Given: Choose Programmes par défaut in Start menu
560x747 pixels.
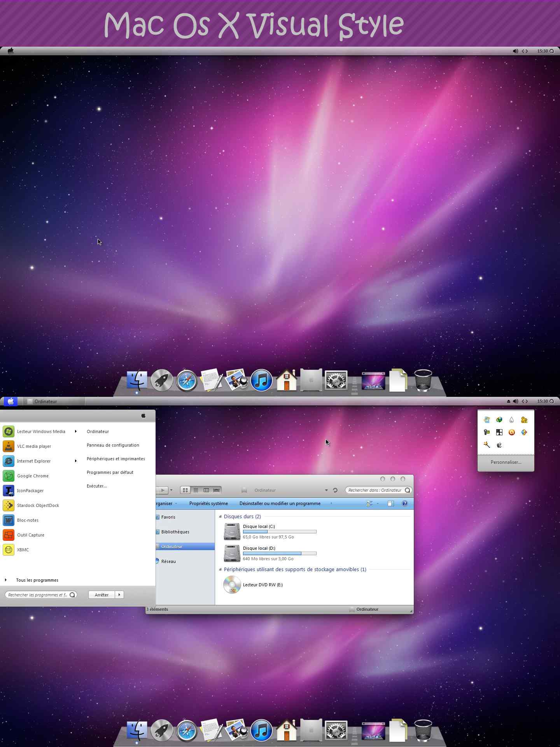Looking at the screenshot, I should (x=110, y=472).
